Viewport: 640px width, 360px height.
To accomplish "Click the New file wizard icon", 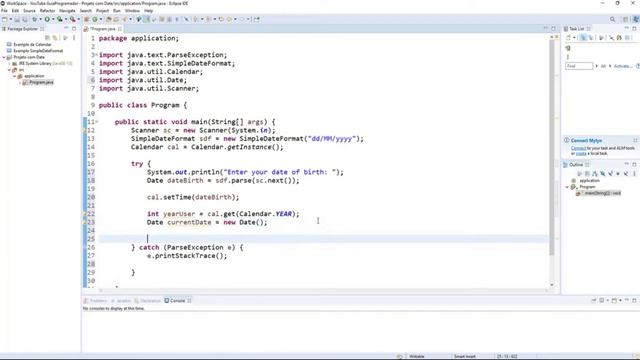I will coord(4,19).
